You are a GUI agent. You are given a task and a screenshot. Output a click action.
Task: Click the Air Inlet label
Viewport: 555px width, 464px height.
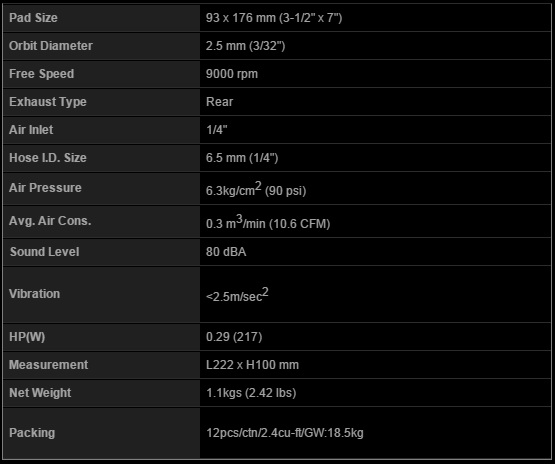tap(31, 130)
